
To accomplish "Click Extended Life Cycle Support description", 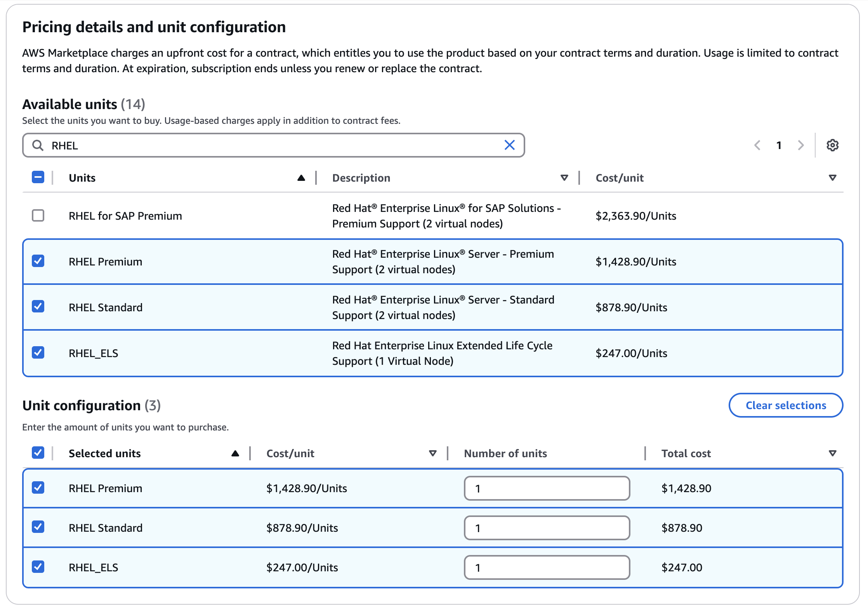I will 442,353.
